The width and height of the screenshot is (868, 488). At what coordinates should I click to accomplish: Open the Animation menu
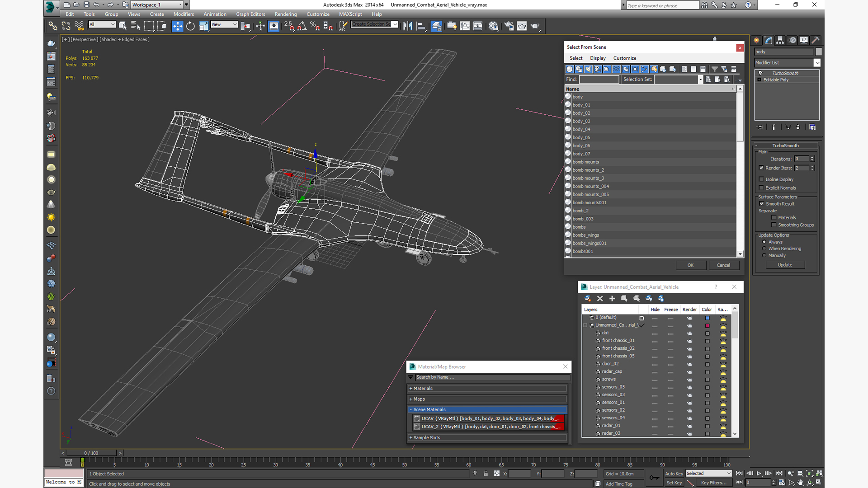click(215, 14)
